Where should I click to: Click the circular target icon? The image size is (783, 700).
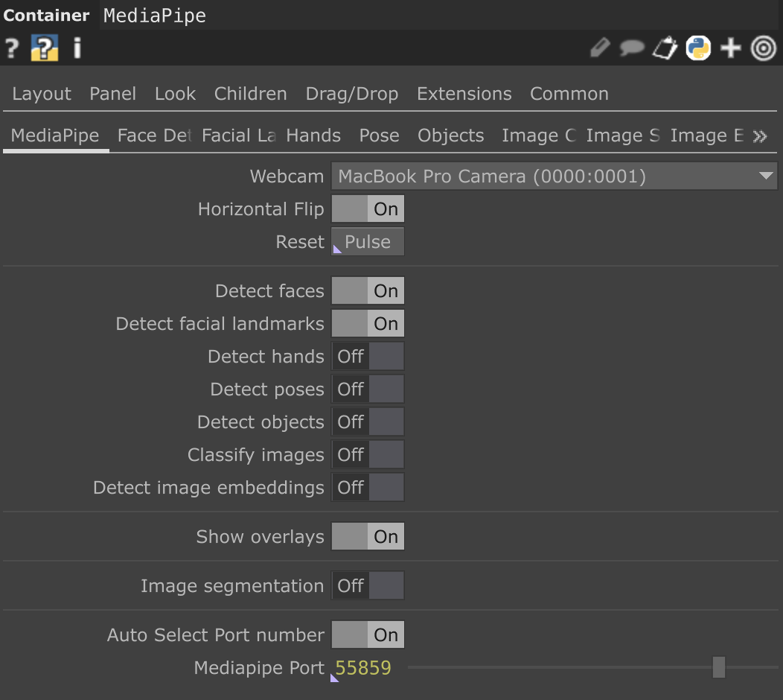pyautogui.click(x=764, y=48)
